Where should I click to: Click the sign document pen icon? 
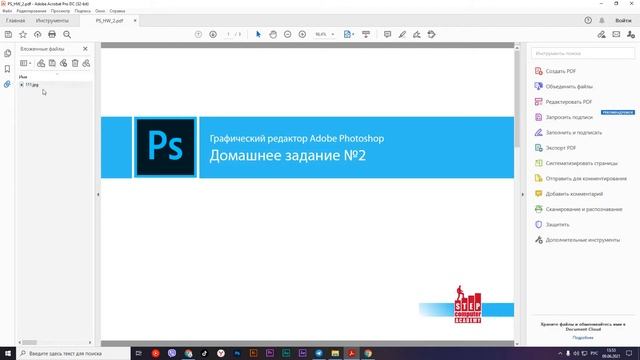coord(417,34)
